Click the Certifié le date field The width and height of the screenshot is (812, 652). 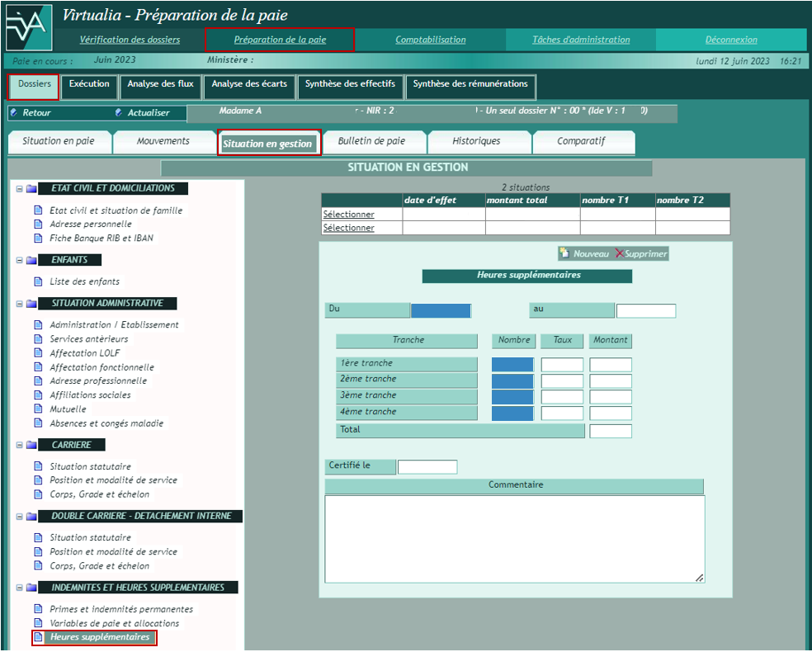pyautogui.click(x=427, y=467)
